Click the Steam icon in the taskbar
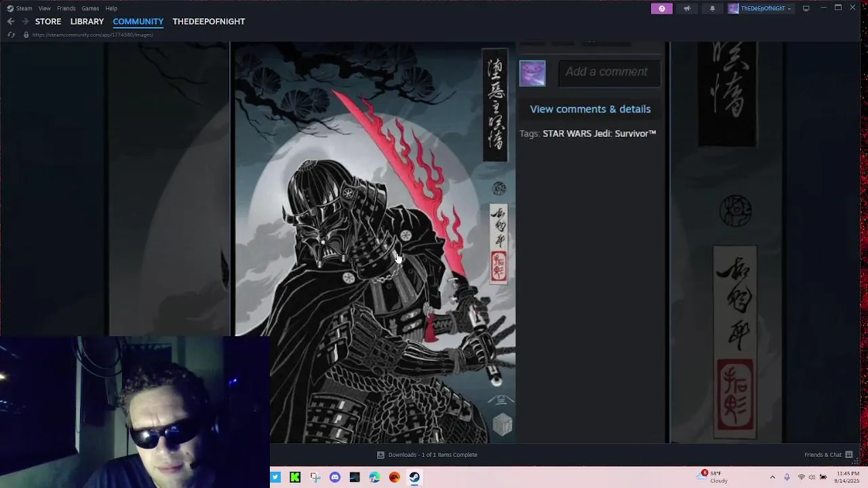This screenshot has height=488, width=868. [414, 477]
